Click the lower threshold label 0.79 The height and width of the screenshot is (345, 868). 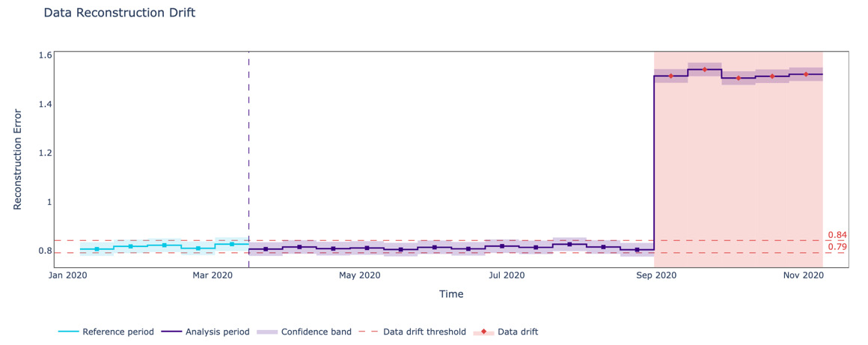click(837, 246)
